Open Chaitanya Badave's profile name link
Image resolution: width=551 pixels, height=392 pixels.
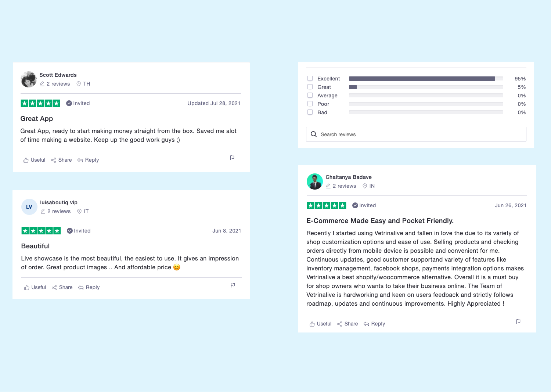(349, 177)
